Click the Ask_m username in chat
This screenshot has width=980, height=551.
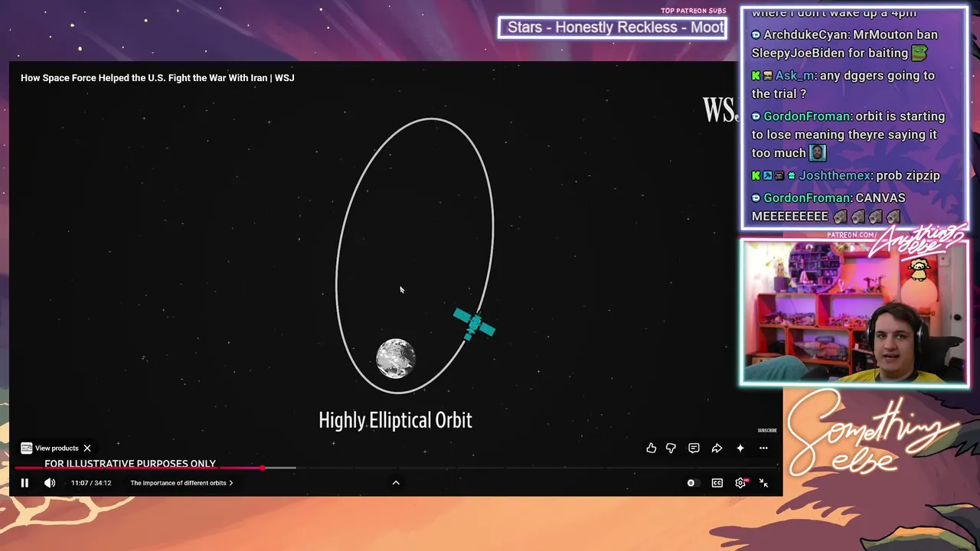(795, 75)
